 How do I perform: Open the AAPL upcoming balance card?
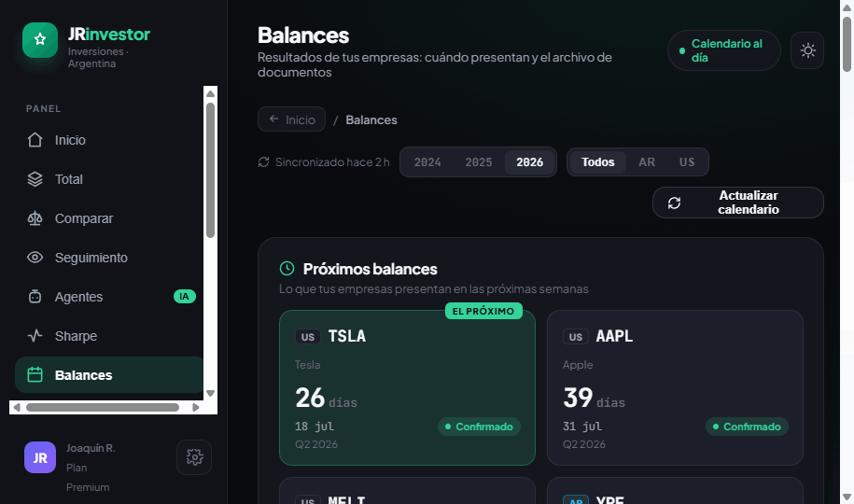click(676, 388)
